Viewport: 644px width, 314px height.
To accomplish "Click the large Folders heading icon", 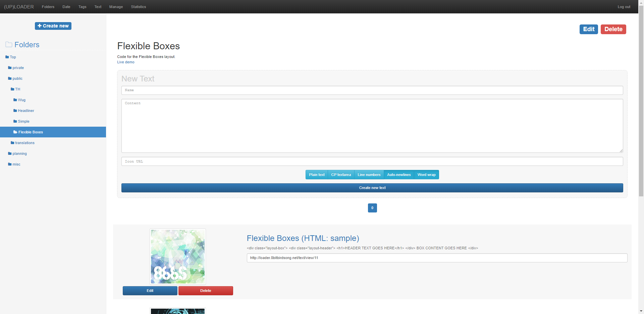I will click(9, 45).
